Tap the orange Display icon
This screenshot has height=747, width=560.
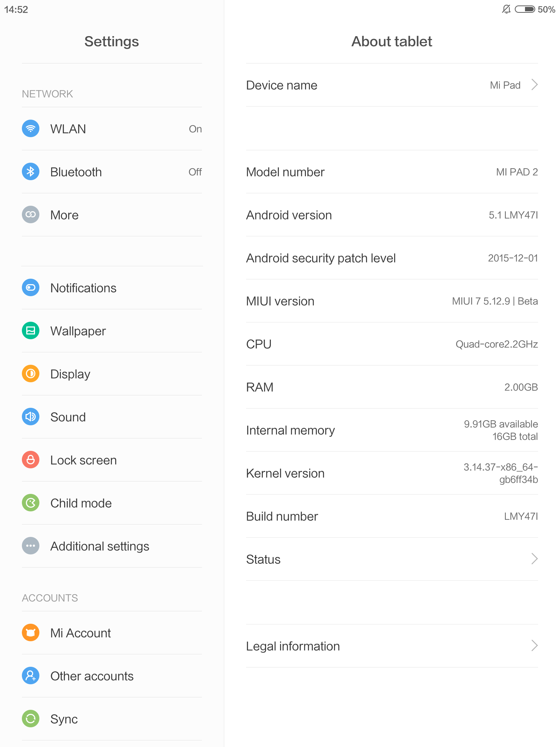coord(31,374)
